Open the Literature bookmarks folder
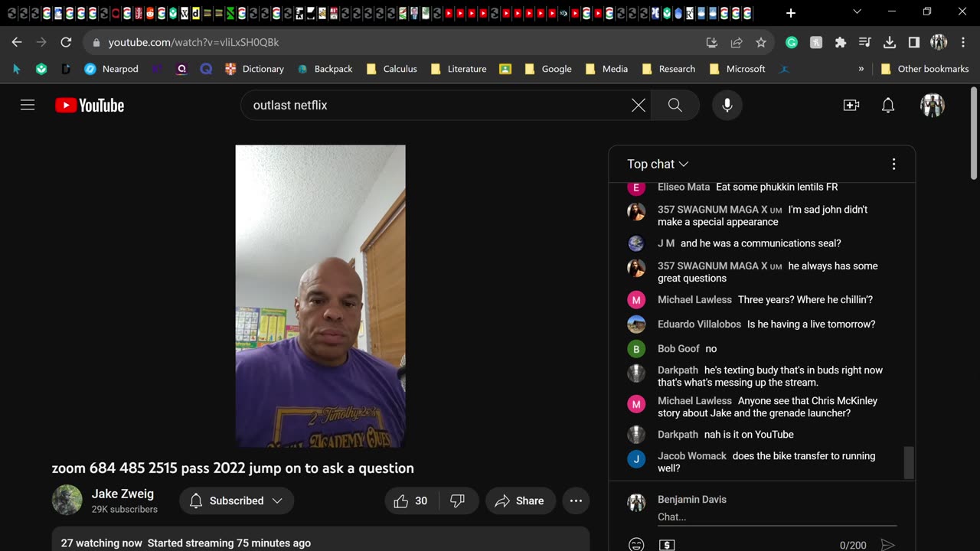The image size is (980, 551). pyautogui.click(x=458, y=69)
